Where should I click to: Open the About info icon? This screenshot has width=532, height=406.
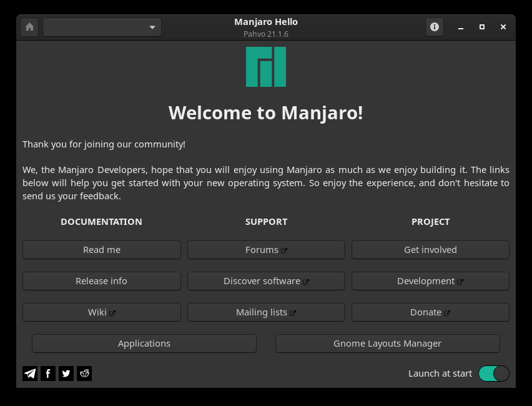click(435, 27)
